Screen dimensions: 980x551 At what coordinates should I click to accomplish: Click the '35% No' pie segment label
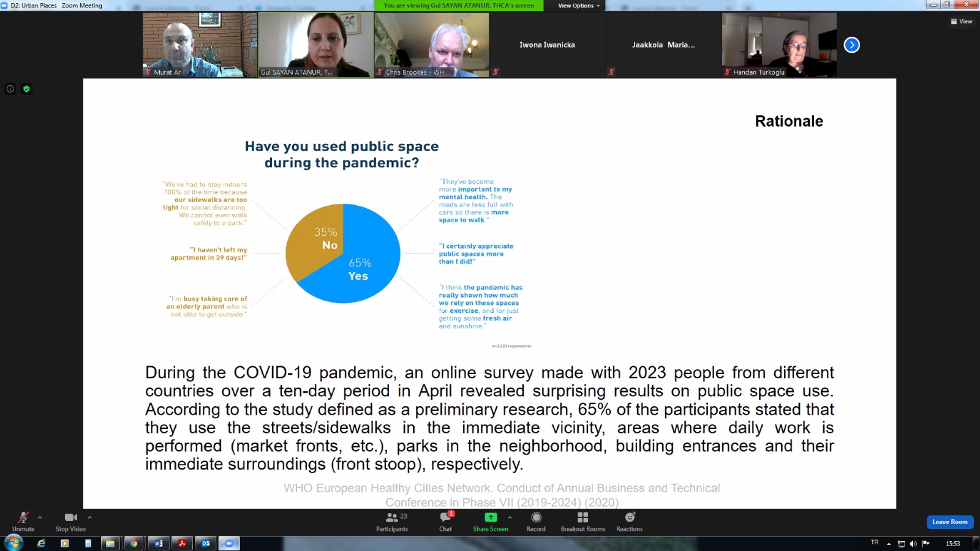click(326, 238)
